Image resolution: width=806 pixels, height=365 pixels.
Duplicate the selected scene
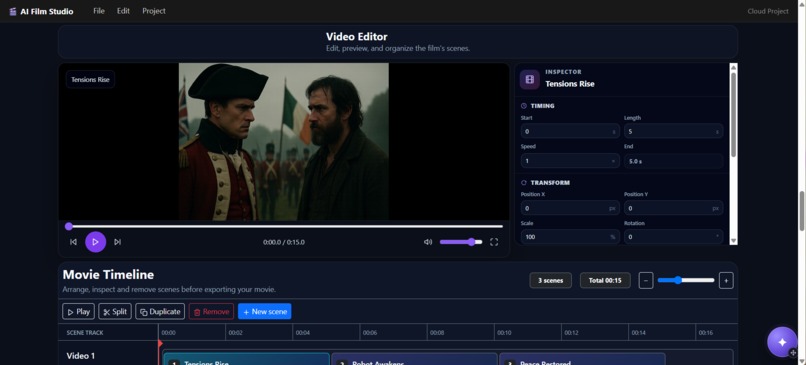(160, 312)
